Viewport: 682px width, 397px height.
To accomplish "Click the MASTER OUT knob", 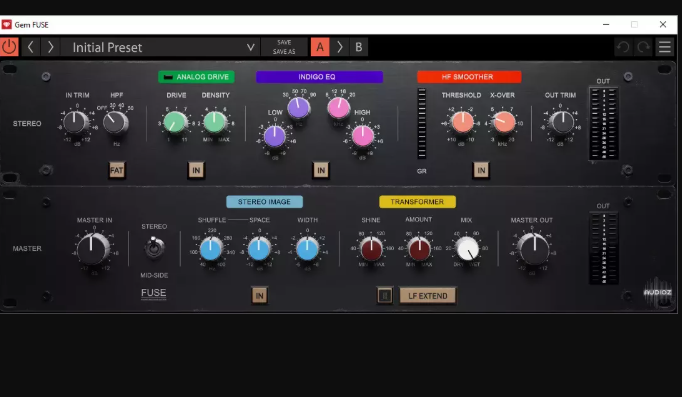I will (x=534, y=249).
